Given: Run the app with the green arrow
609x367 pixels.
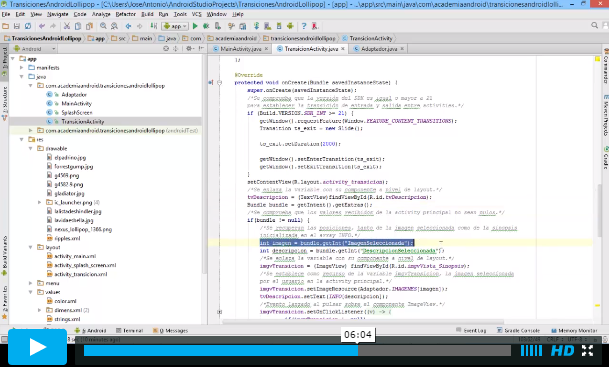Looking at the screenshot, I should 195,26.
